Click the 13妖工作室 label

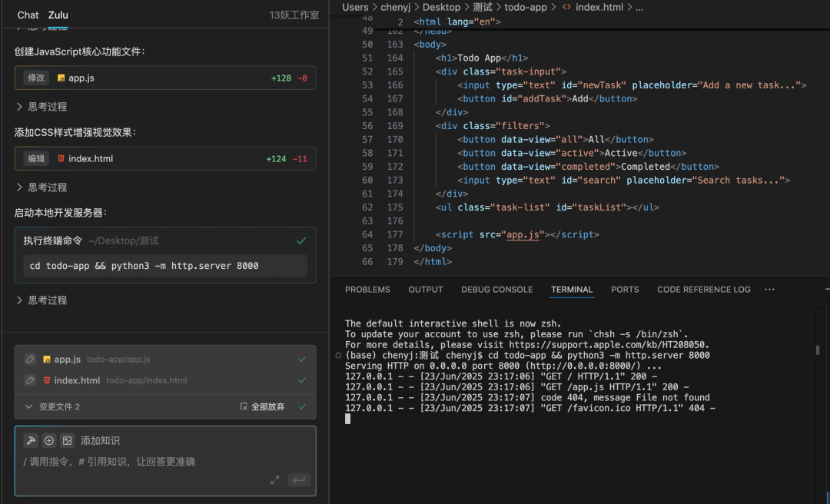(294, 15)
